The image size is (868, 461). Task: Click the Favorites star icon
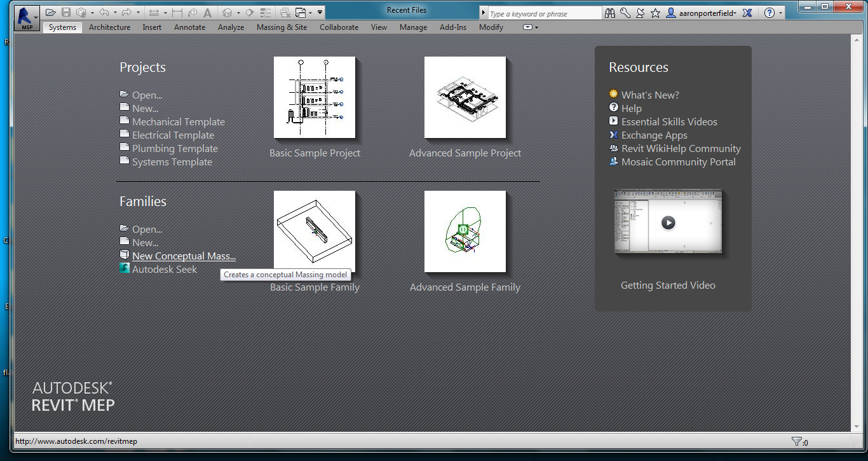coord(655,13)
